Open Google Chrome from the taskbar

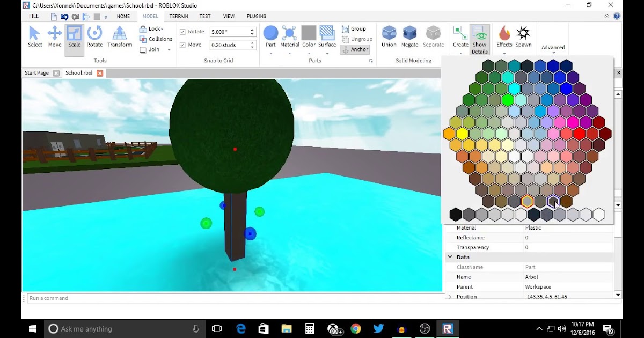click(356, 328)
